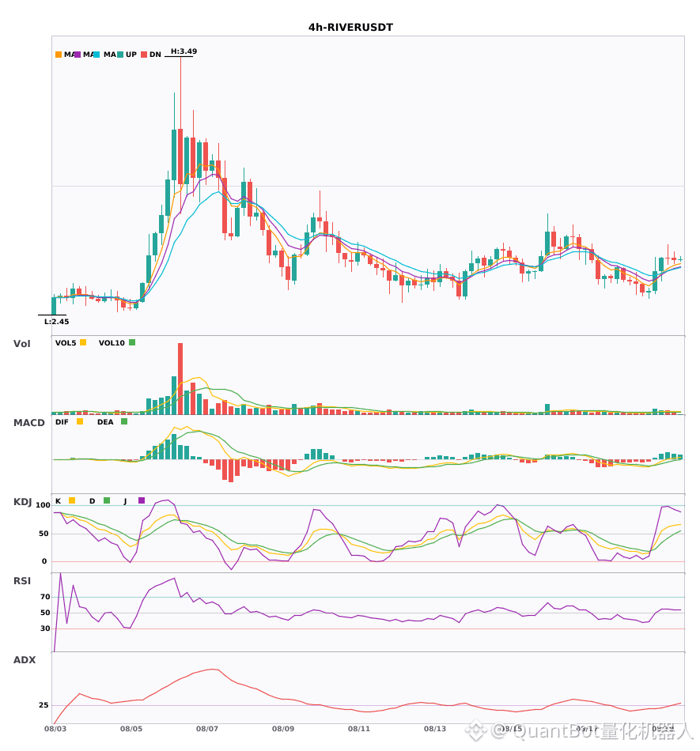The height and width of the screenshot is (751, 700).
Task: Click the KDJ 100 axis value
Action: click(x=44, y=505)
